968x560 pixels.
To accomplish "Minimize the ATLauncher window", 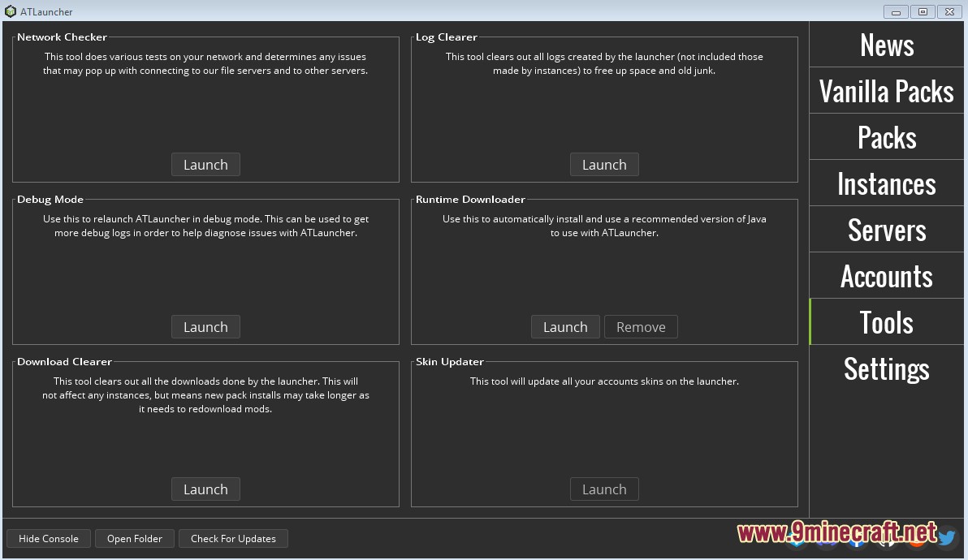I will click(x=896, y=11).
